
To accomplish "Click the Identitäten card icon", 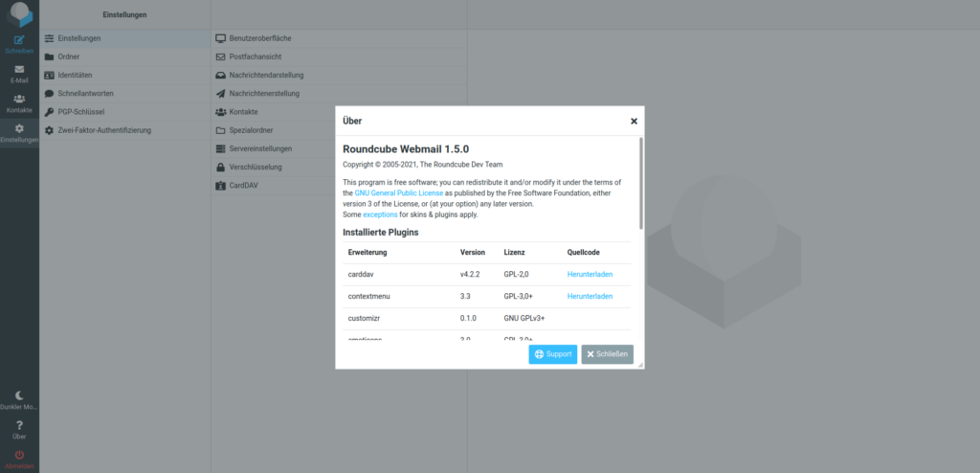I will [50, 75].
